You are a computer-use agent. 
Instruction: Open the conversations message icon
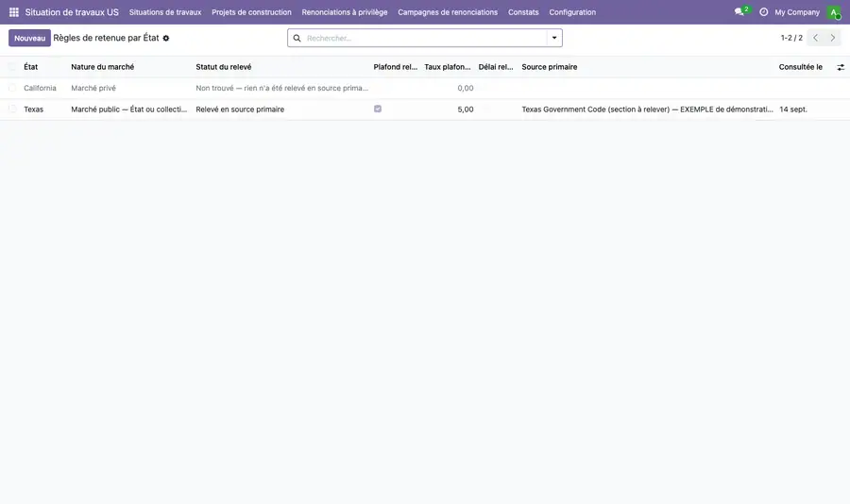coord(739,12)
